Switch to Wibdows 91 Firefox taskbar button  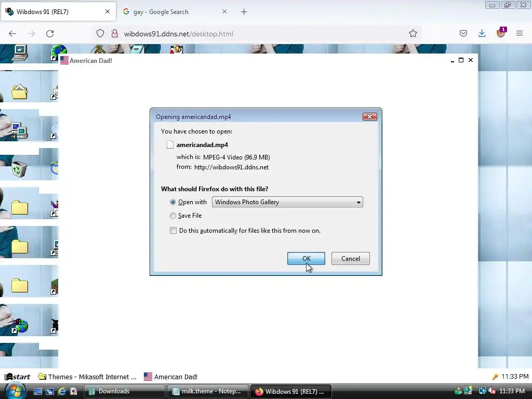point(291,391)
